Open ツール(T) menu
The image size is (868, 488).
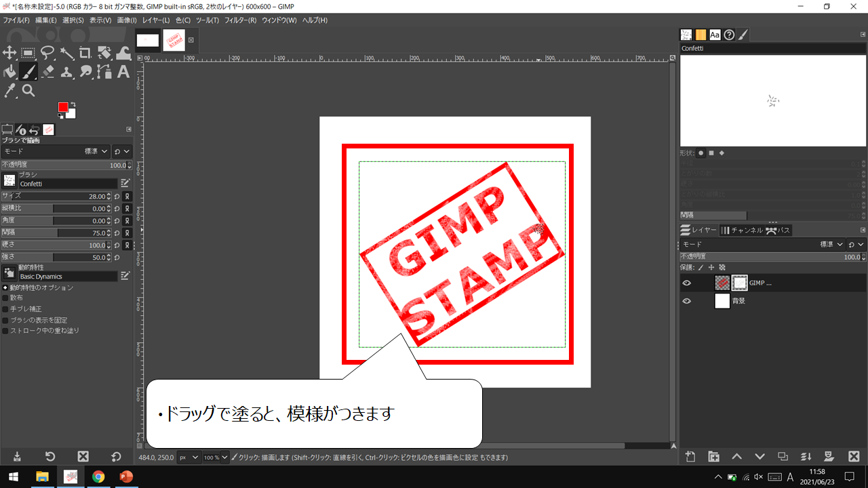coord(207,20)
